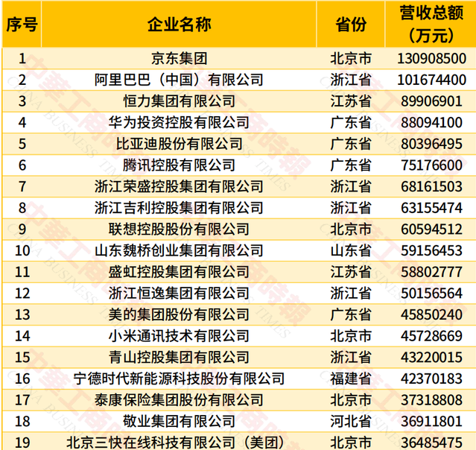Click revenue value 75176600
The image size is (476, 450).
click(432, 165)
